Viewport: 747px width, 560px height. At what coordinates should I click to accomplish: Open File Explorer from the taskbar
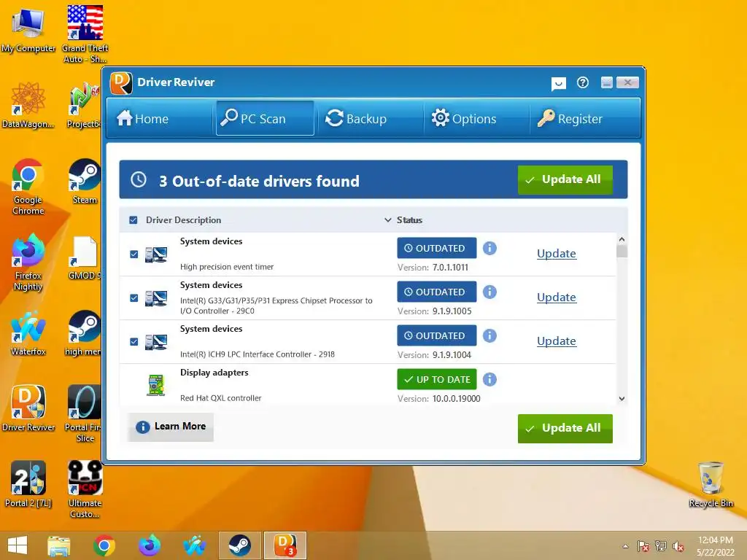[59, 545]
